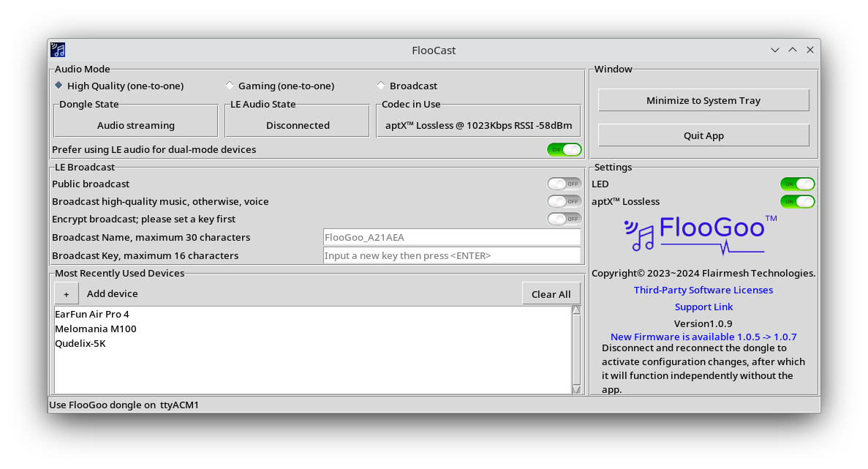The width and height of the screenshot is (868, 469).
Task: Turn off the LED setting
Action: (797, 184)
